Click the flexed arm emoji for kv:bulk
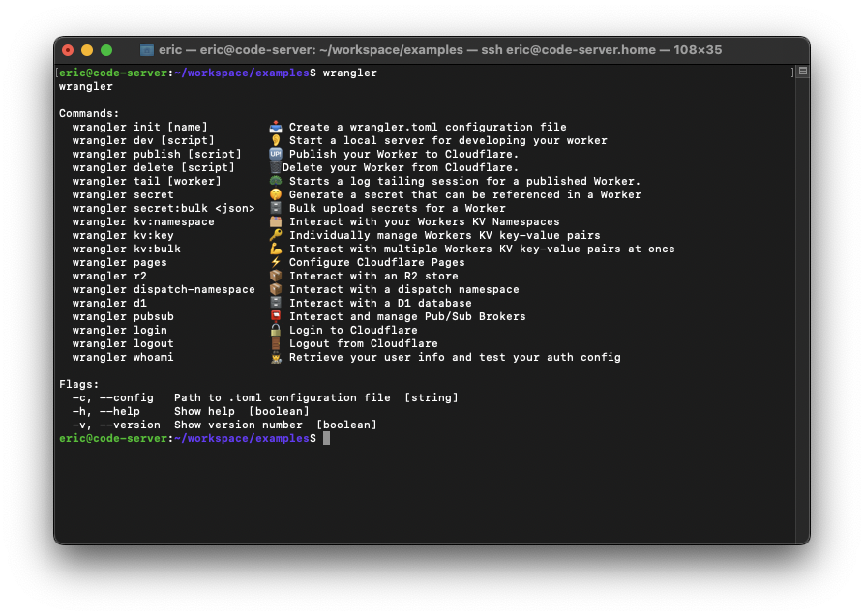864x616 pixels. pyautogui.click(x=276, y=249)
